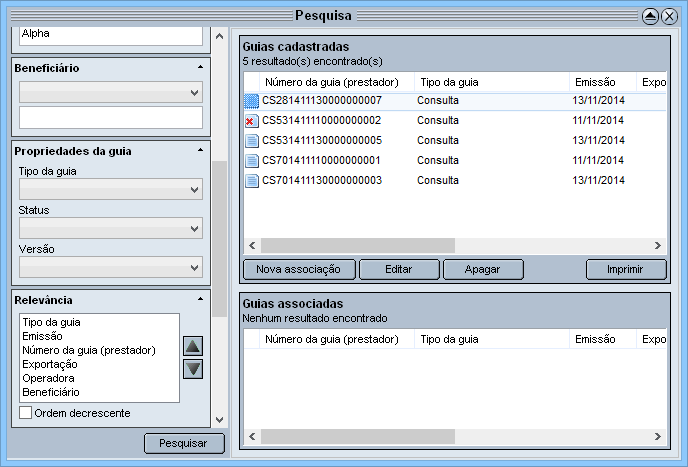Open the Tipo da guia dropdown
Image resolution: width=688 pixels, height=467 pixels.
110,190
